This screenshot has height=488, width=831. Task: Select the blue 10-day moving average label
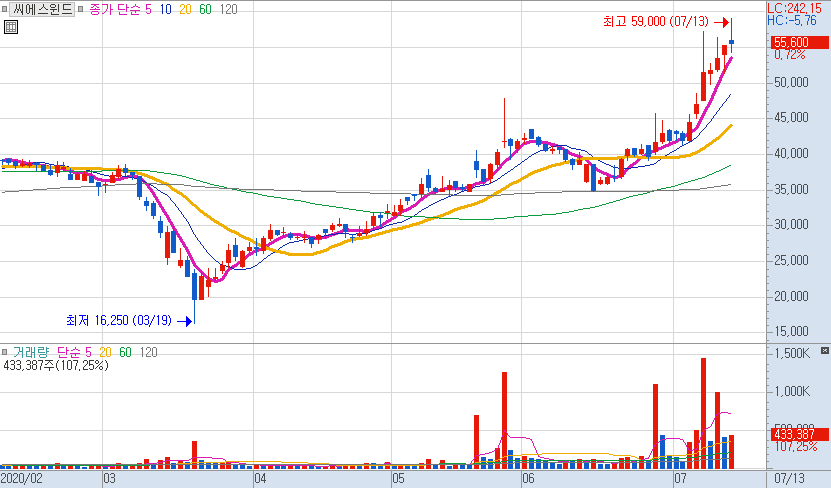pyautogui.click(x=165, y=9)
